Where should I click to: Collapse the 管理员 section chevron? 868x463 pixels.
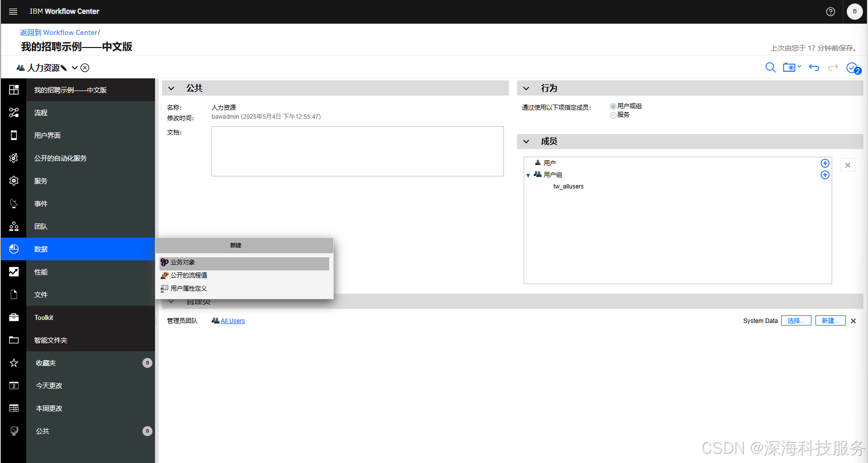click(x=171, y=302)
